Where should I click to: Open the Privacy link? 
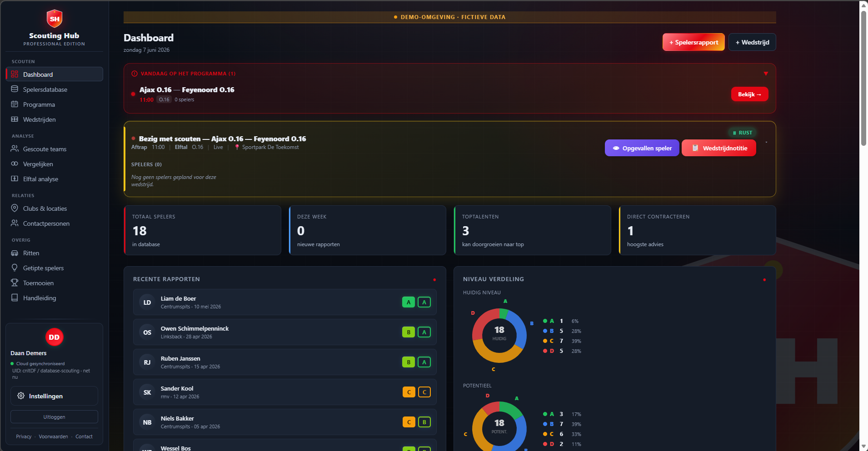(24, 436)
